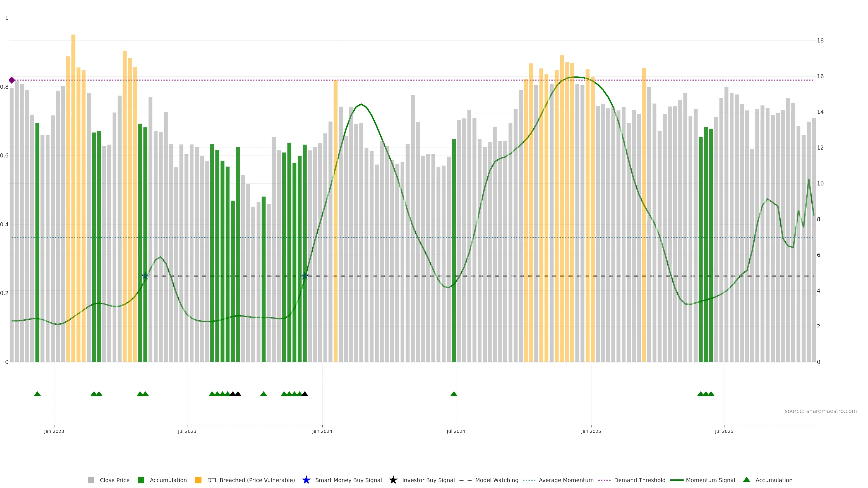Viewport: 868px width, 488px height.
Task: Click the tallest orange bar in early 2023
Action: click(x=73, y=168)
